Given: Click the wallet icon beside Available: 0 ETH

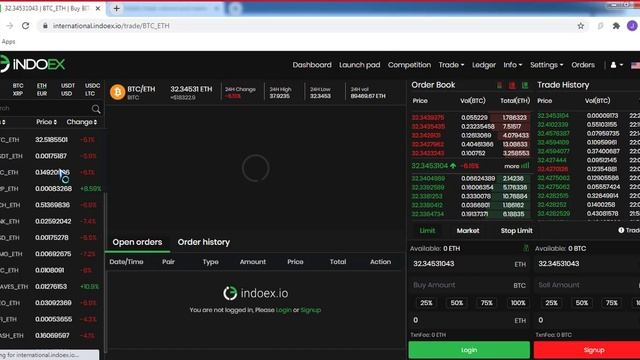Looking at the screenshot, I should 526,248.
